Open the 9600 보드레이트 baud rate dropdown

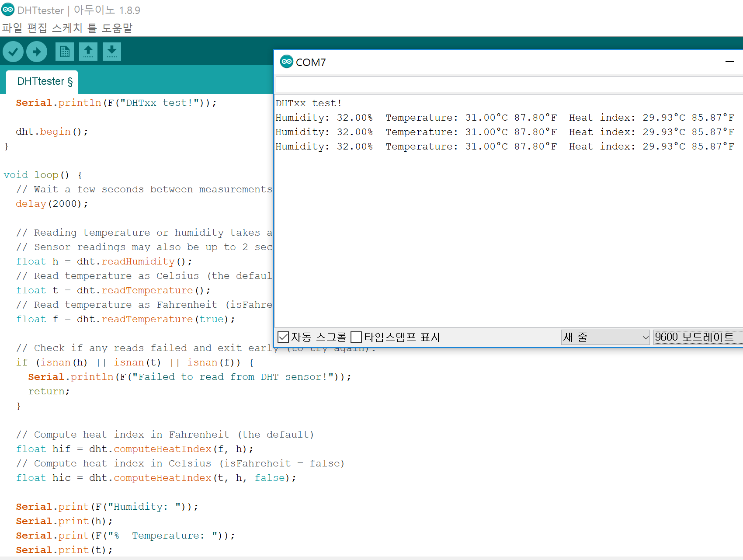coord(698,337)
